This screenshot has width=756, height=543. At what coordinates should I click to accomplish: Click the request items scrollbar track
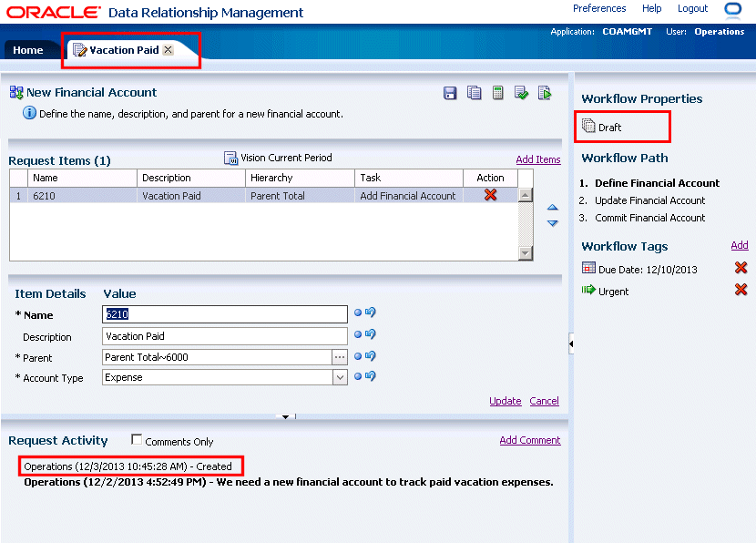525,224
